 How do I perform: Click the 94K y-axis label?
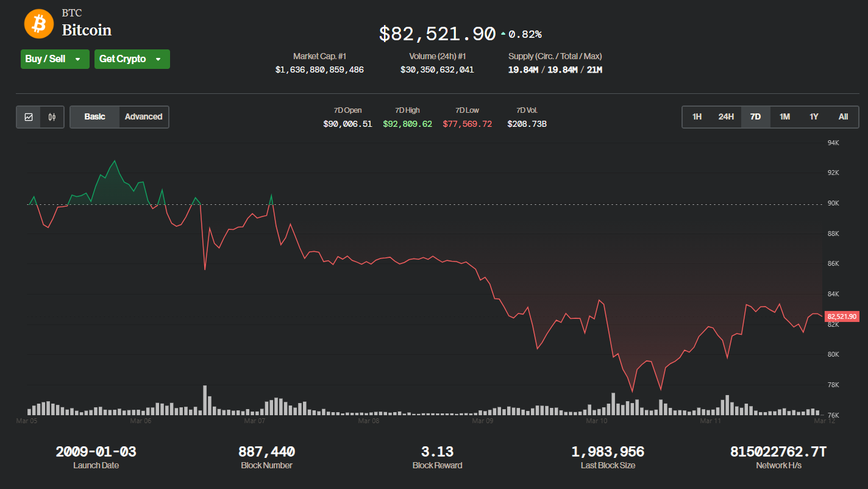833,143
